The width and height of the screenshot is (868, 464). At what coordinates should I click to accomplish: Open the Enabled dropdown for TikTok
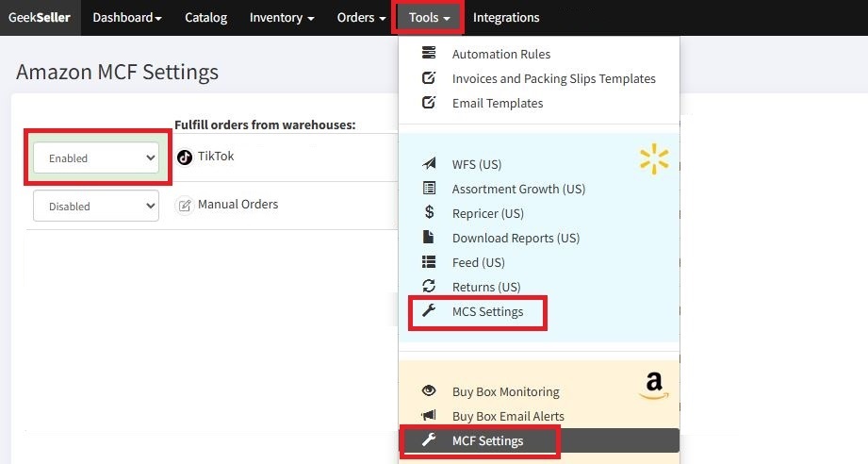click(96, 158)
